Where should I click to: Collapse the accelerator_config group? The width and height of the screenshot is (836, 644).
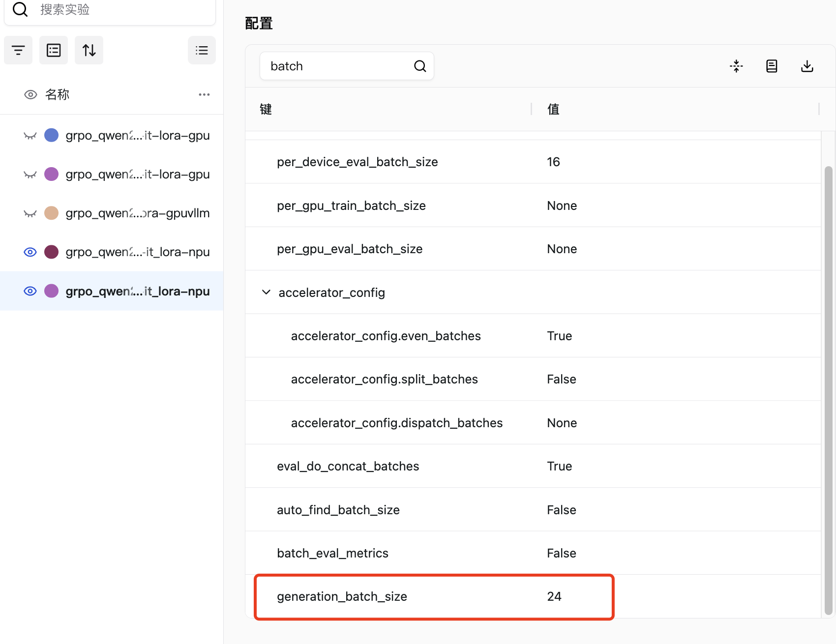pyautogui.click(x=266, y=292)
